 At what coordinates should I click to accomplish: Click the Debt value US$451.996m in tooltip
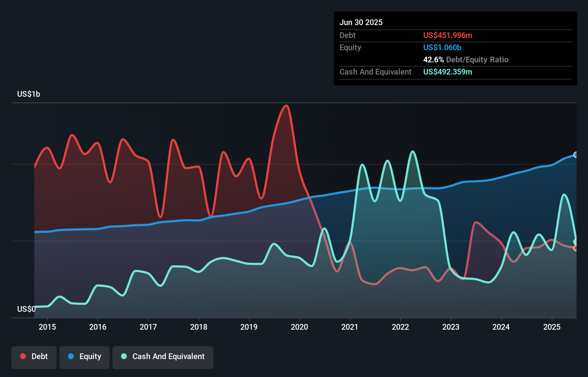tap(448, 35)
